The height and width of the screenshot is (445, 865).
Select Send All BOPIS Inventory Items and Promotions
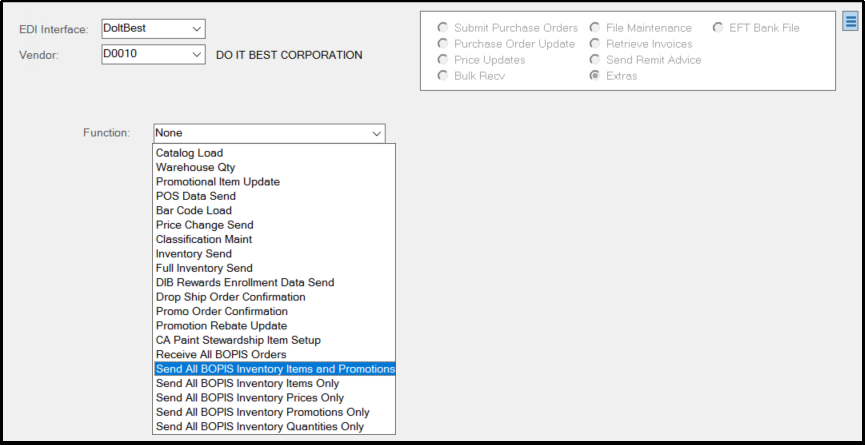[x=275, y=369]
